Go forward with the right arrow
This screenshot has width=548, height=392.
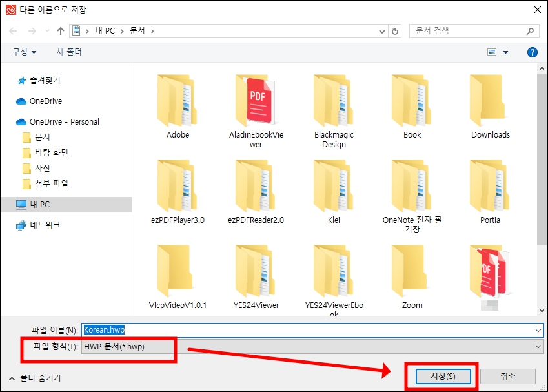click(32, 31)
